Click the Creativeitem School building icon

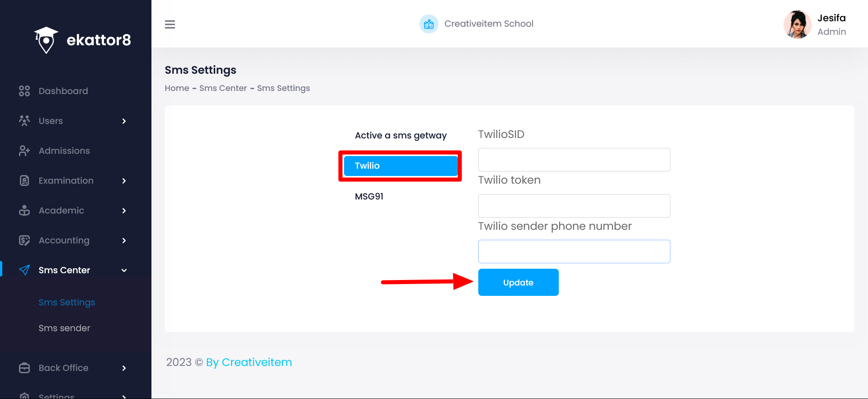(429, 24)
